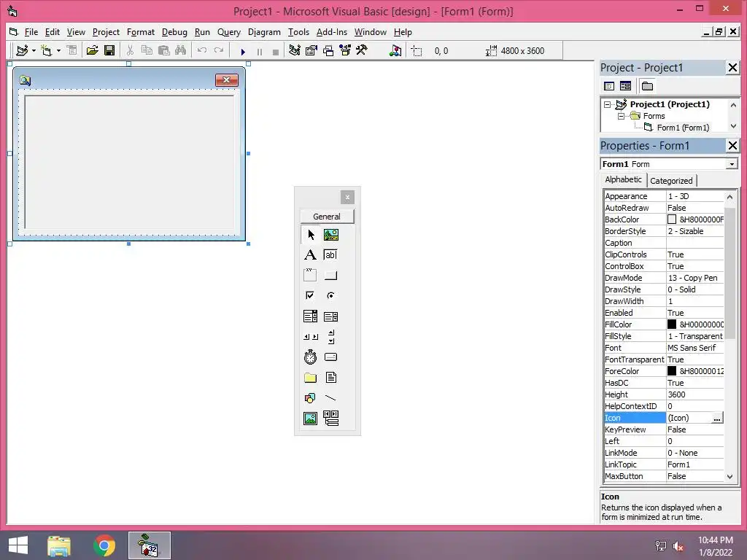Select the CommandButton tool in toolbox
The image size is (747, 560).
(x=330, y=275)
